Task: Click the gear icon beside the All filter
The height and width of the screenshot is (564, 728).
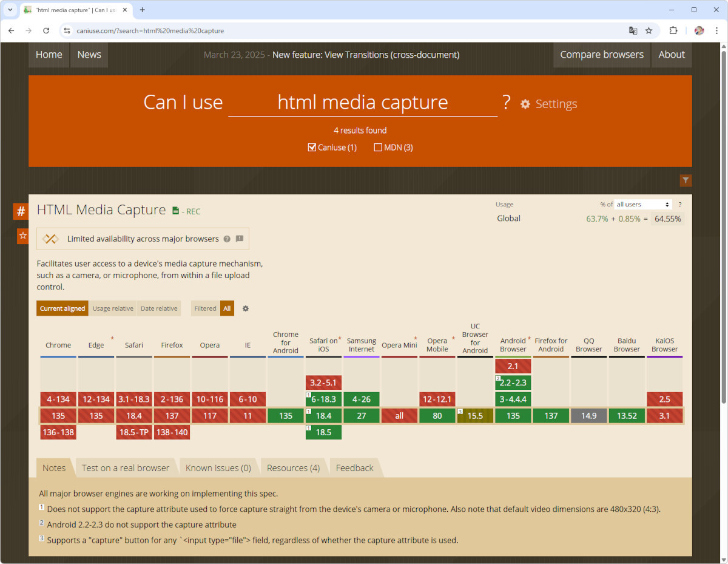Action: pyautogui.click(x=246, y=308)
